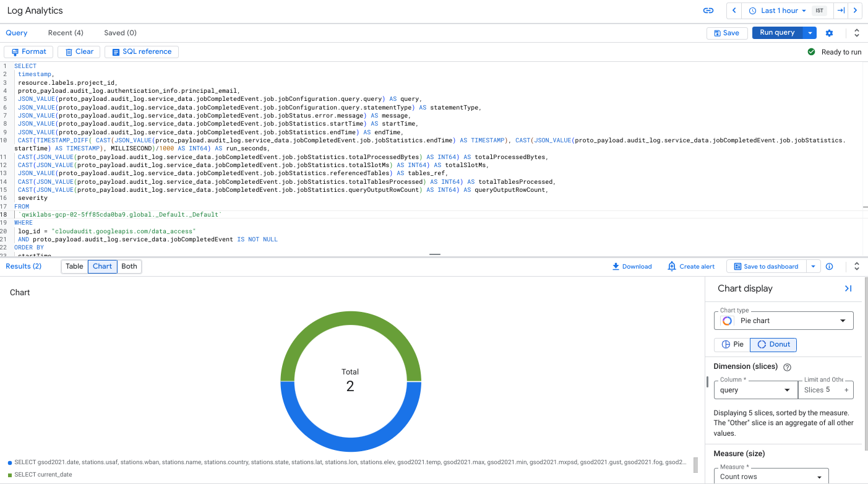The width and height of the screenshot is (868, 484).
Task: Click the IST timezone badge
Action: (x=820, y=11)
